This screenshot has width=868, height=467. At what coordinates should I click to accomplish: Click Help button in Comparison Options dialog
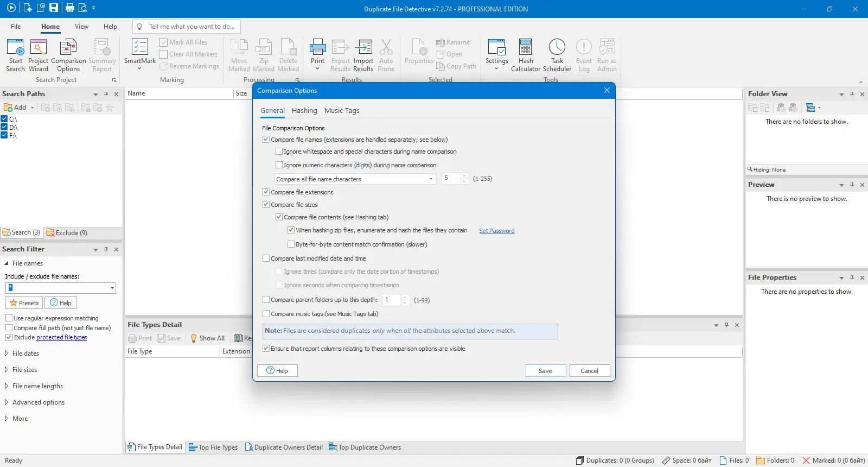tap(277, 371)
